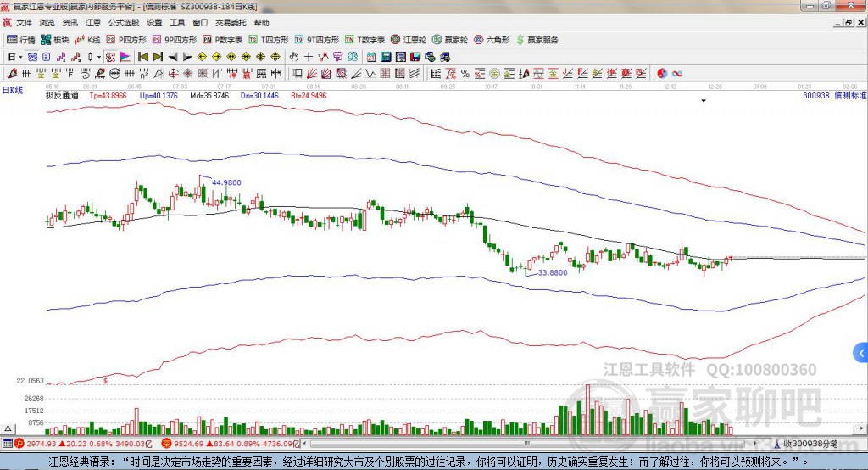
Task: Click the 极反通道 indicator name
Action: point(62,95)
